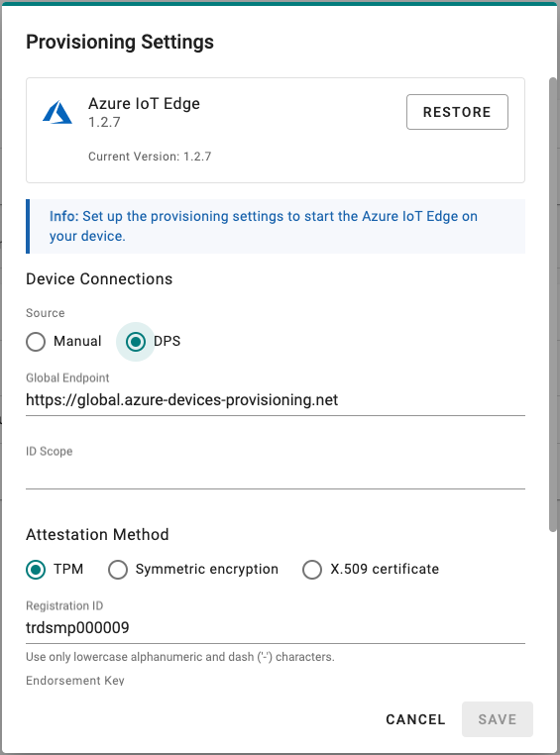Viewport: 560px width, 755px height.
Task: Choose TPM attestation method
Action: tap(36, 570)
